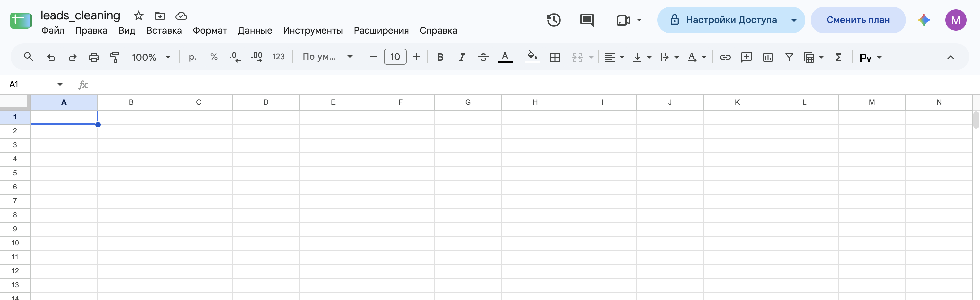
Task: Decrease the decimal places
Action: tap(235, 57)
